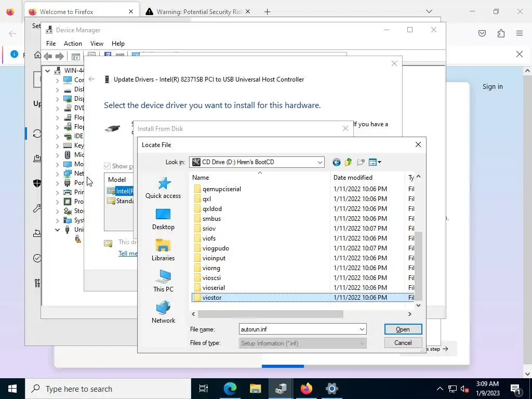Open the File name history dropdown
The image size is (532, 399).
(x=362, y=329)
